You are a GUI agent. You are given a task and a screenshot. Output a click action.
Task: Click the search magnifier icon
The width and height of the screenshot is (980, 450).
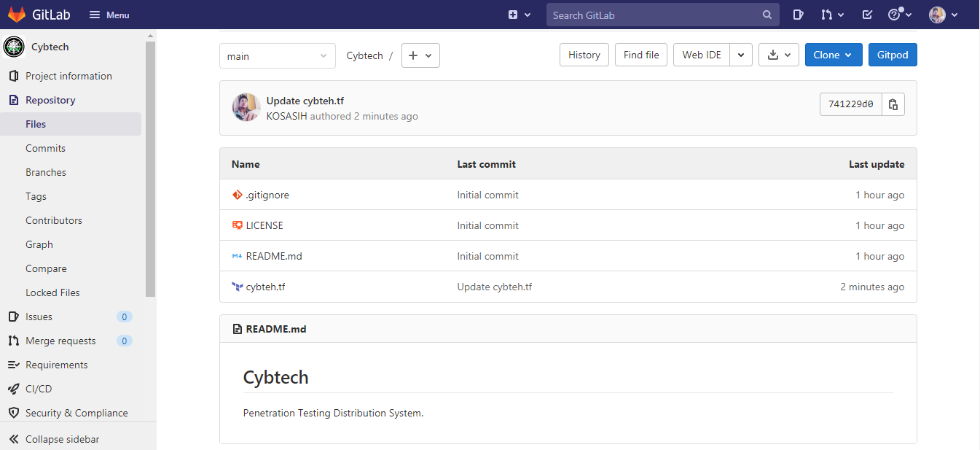click(x=767, y=15)
